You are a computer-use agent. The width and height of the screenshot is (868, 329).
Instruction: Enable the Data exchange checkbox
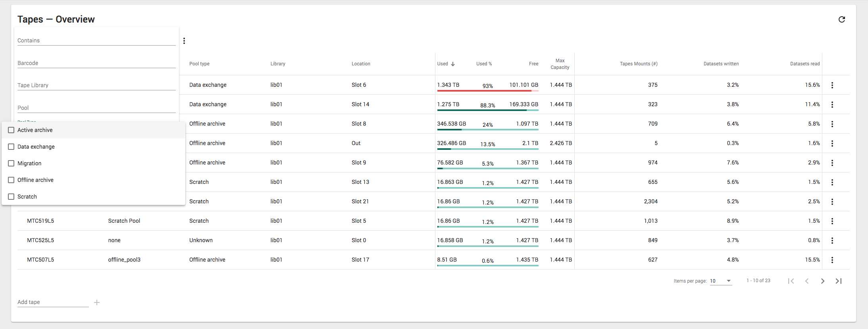pyautogui.click(x=12, y=147)
